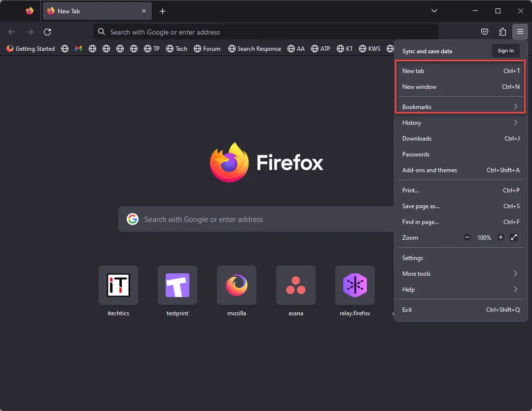Click the address bar magnifier icon
Viewport: 532px width, 411px height.
101,32
